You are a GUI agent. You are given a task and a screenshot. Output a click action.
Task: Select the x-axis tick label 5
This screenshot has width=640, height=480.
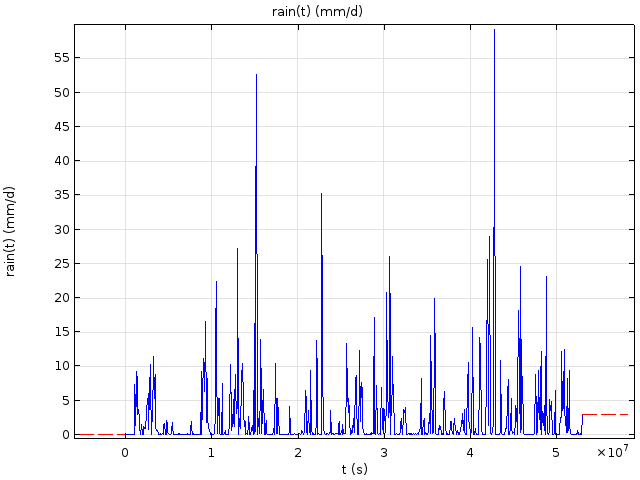click(x=556, y=453)
